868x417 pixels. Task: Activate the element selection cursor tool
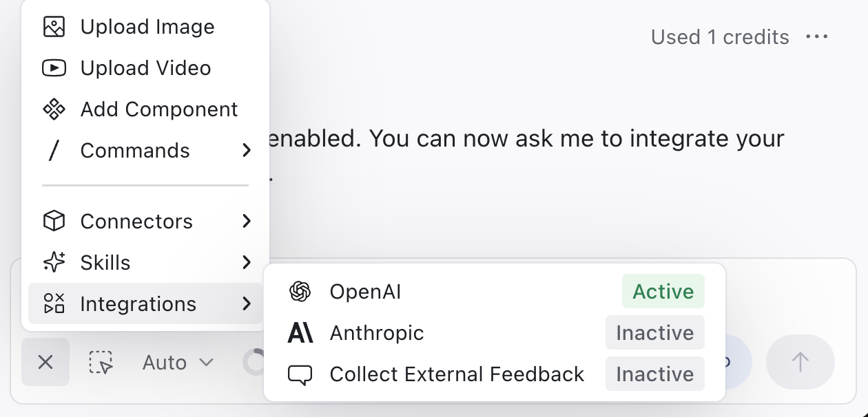(x=101, y=363)
